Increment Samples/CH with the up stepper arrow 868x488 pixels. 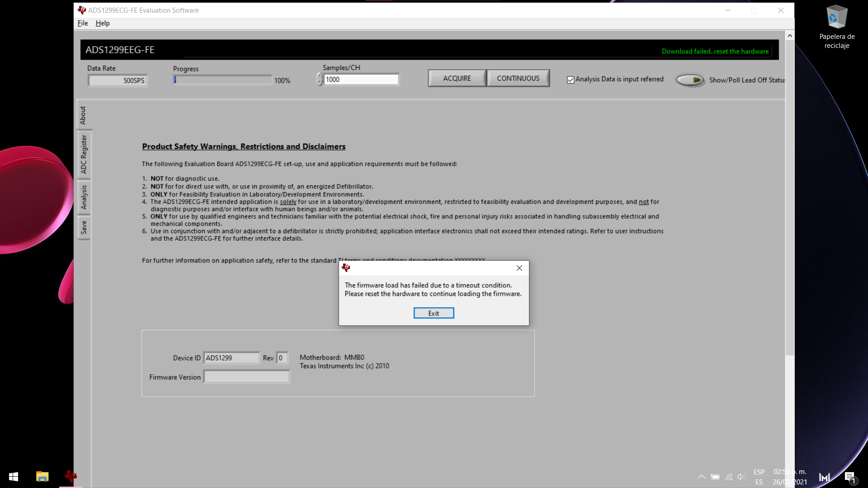coord(320,76)
